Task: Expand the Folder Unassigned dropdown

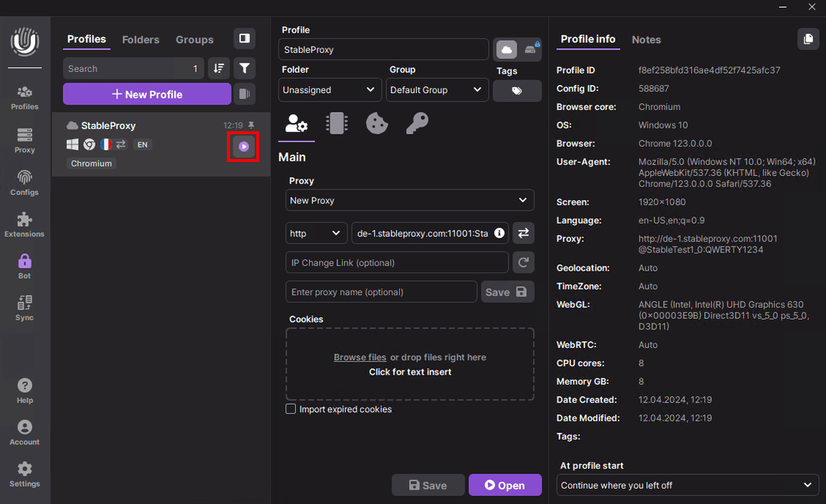Action: pos(330,89)
